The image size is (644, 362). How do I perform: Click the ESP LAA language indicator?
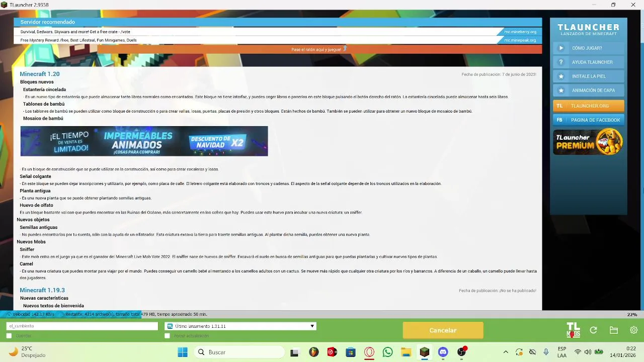tap(562, 352)
